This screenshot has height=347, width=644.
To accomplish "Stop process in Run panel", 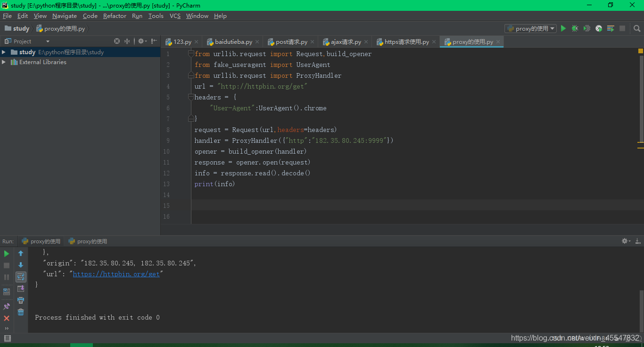I will point(7,265).
